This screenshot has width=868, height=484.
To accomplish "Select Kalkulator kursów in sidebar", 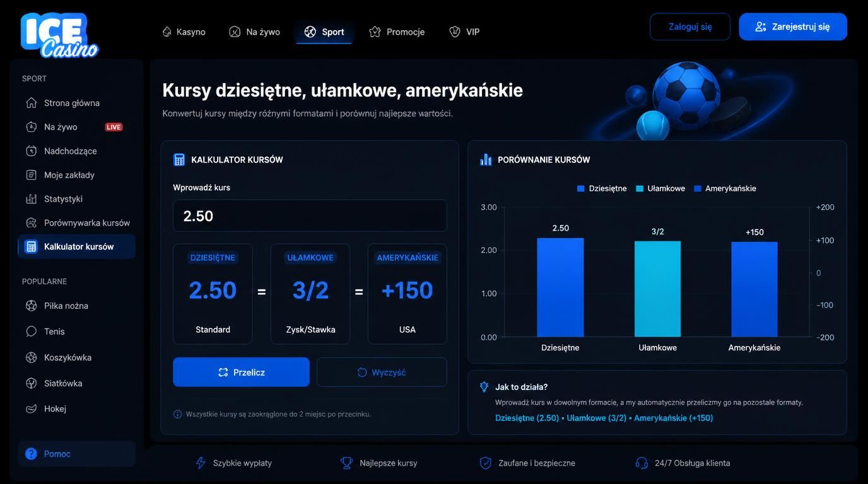I will click(76, 246).
